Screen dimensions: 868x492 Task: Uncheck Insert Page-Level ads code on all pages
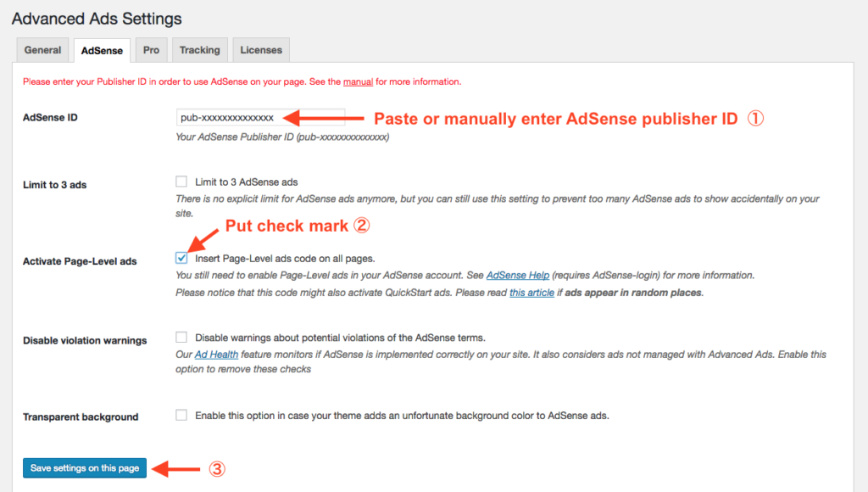[x=181, y=256]
